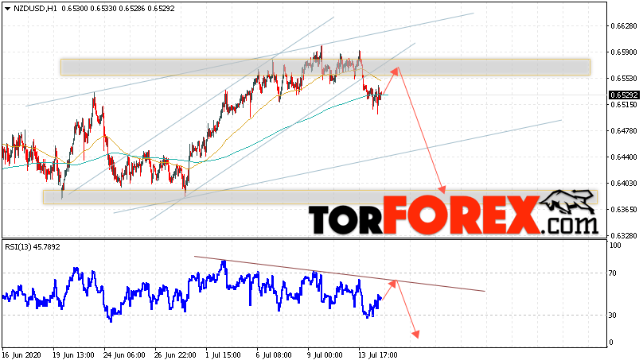The image size is (643, 364).
Task: Click the 13 Jul 17:00 date label
Action: pos(378,355)
